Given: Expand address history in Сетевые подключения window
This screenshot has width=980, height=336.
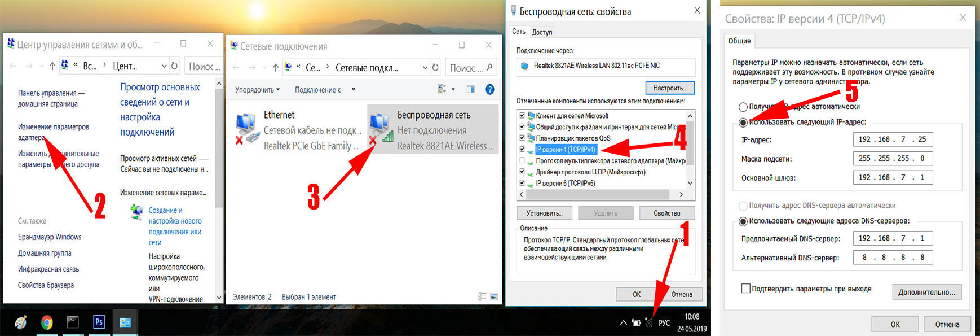Looking at the screenshot, I should [x=425, y=68].
